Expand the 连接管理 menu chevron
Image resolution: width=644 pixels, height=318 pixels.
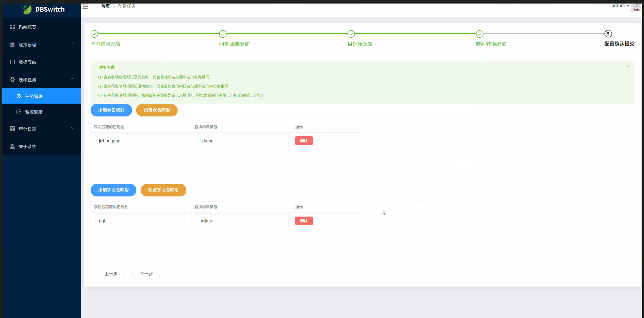pyautogui.click(x=73, y=44)
